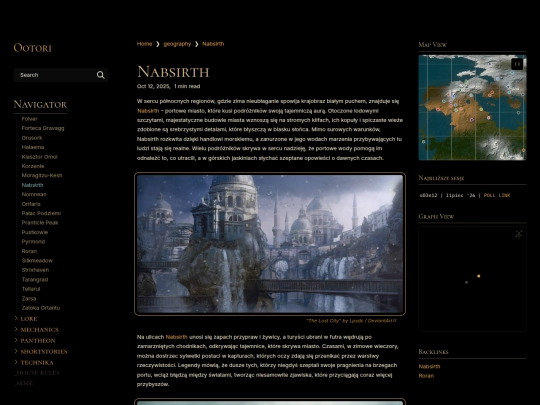
Task: Open the geography breadcrumb
Action: pyautogui.click(x=177, y=44)
